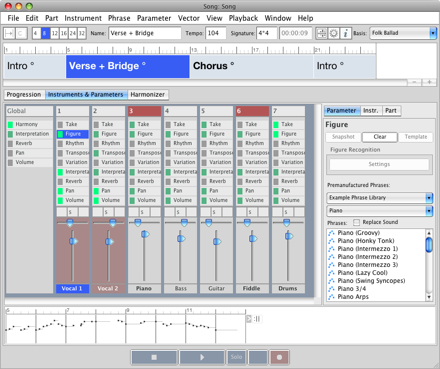This screenshot has height=369, width=440.
Task: Click the stop playback button
Action: 154,357
